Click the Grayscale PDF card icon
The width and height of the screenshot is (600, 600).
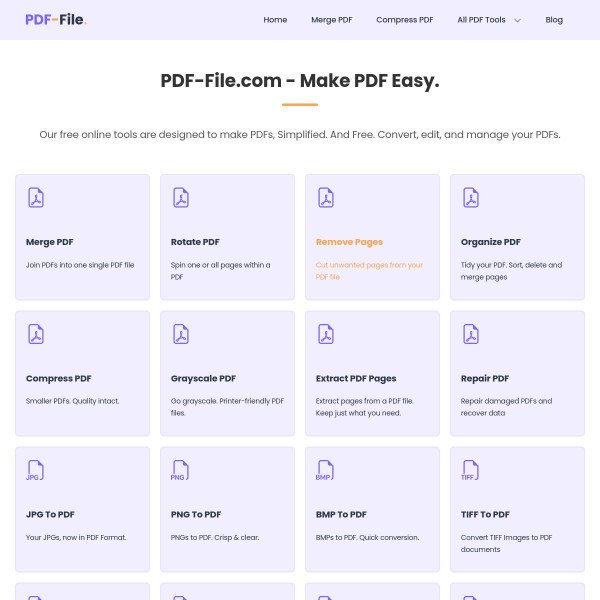[181, 334]
